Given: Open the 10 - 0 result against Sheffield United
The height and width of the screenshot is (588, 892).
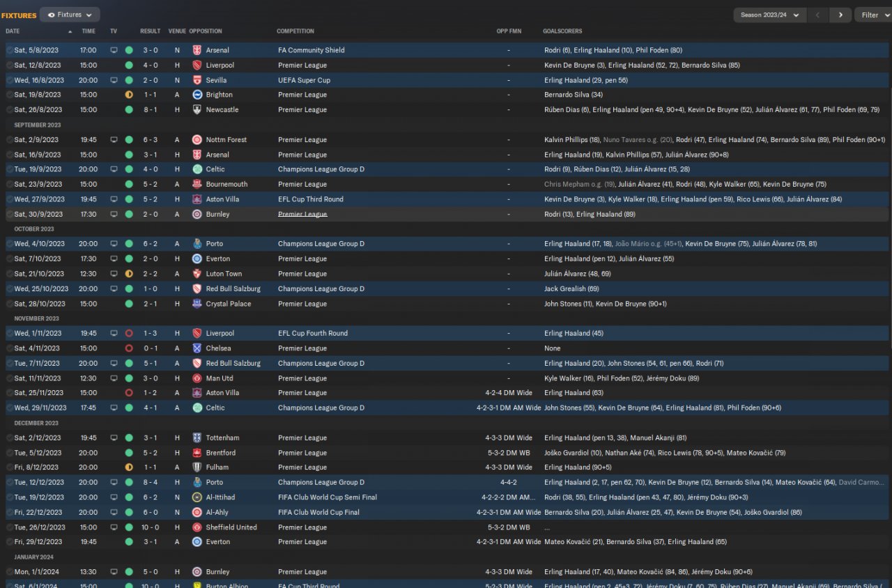Looking at the screenshot, I should point(150,527).
